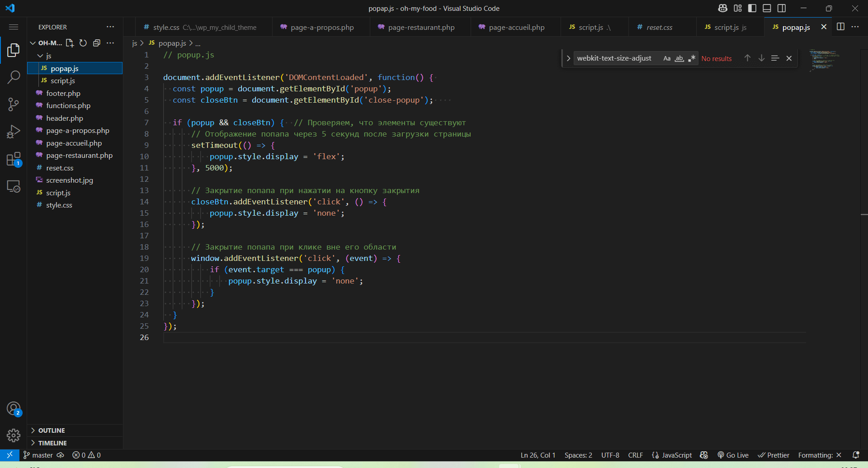Open the hamburger application menu
Viewport: 868px width, 468px height.
(14, 27)
